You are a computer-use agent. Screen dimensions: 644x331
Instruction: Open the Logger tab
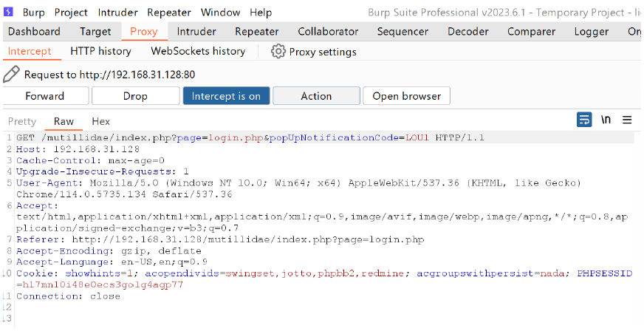[592, 32]
